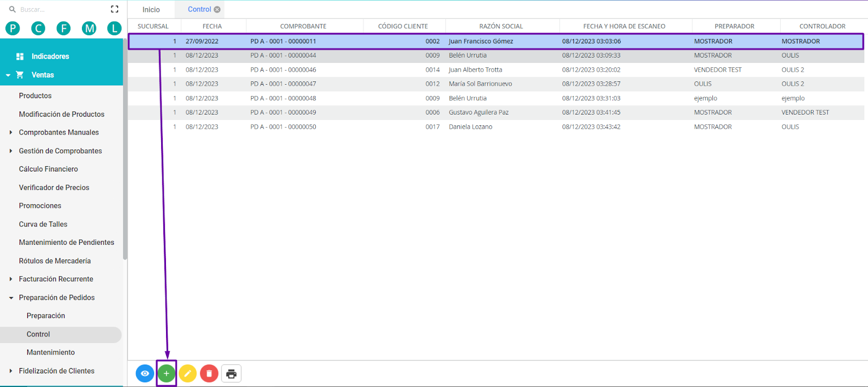Open Rótulos de Mercadería

[55, 261]
